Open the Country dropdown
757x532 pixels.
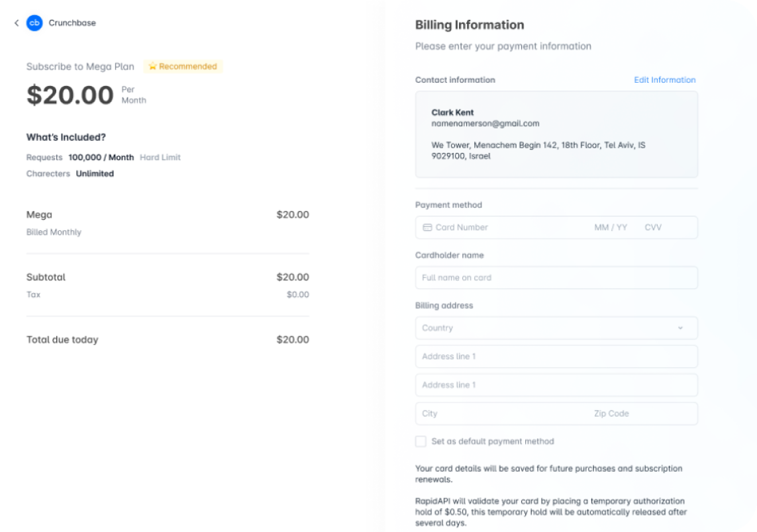(x=556, y=328)
